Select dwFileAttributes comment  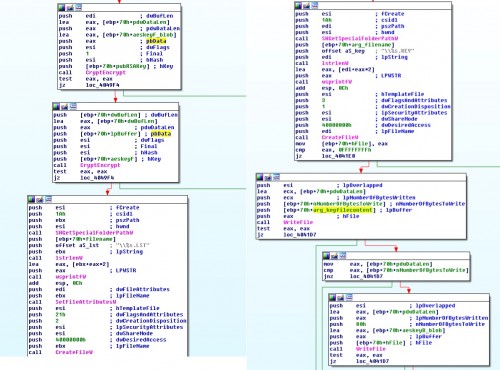click(x=143, y=289)
